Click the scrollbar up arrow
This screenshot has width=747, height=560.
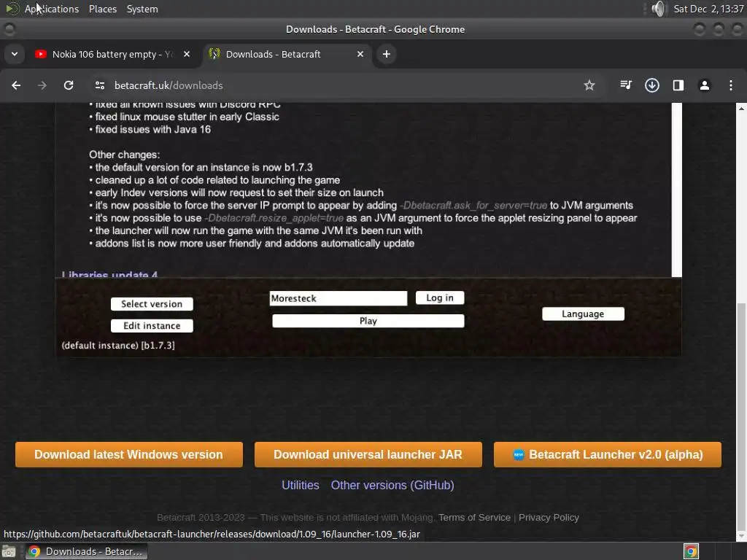pos(741,109)
